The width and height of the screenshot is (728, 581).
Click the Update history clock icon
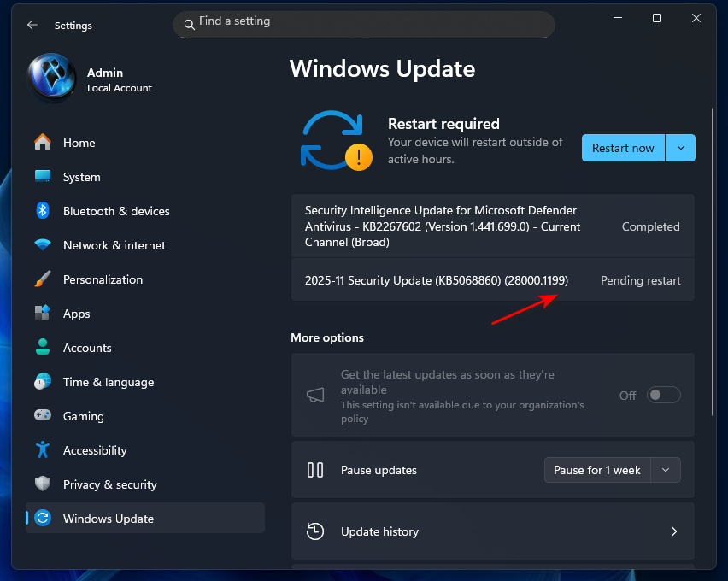coord(315,531)
